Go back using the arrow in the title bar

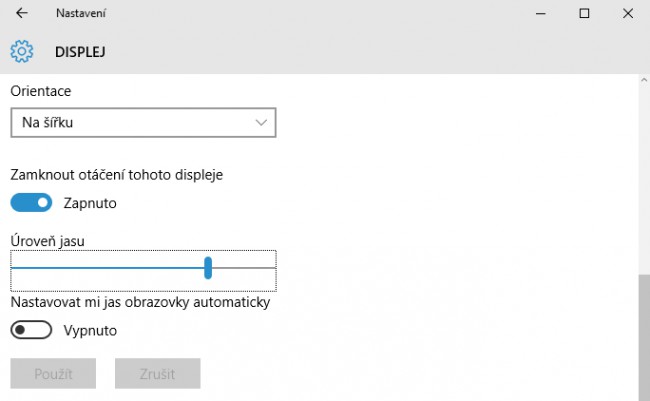22,13
